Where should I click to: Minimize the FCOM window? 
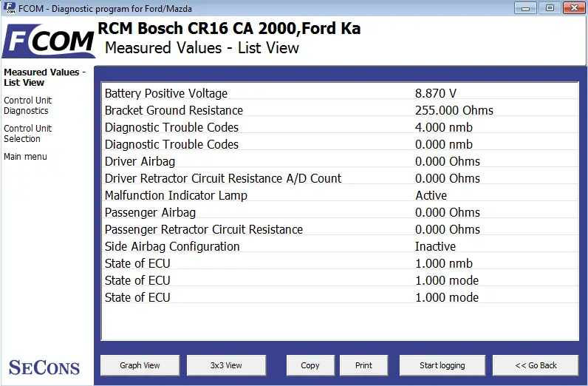point(525,8)
